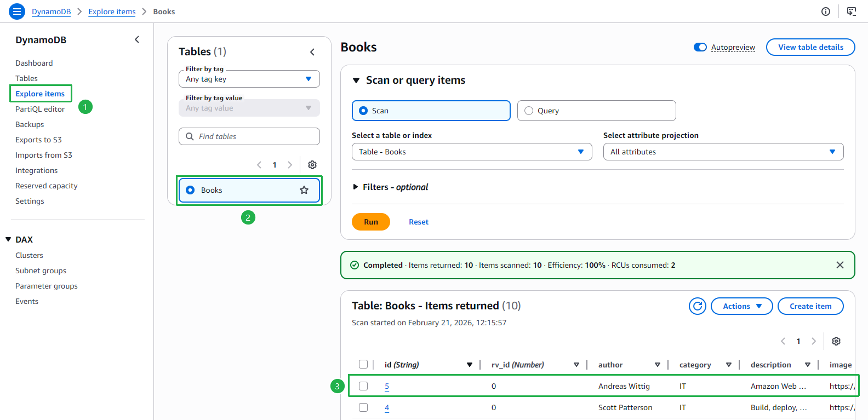Open item with id 5
Image resolution: width=868 pixels, height=420 pixels.
(x=387, y=386)
